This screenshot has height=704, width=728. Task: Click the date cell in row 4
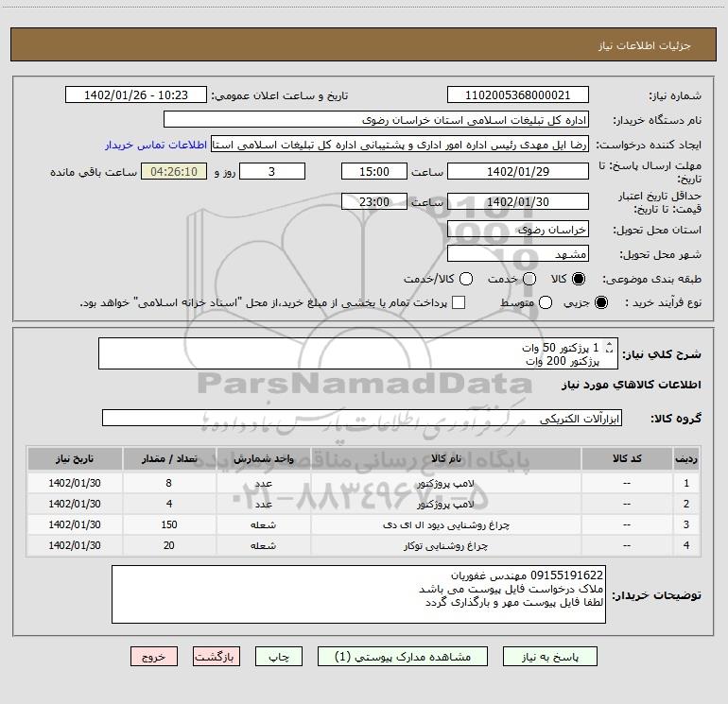point(75,546)
